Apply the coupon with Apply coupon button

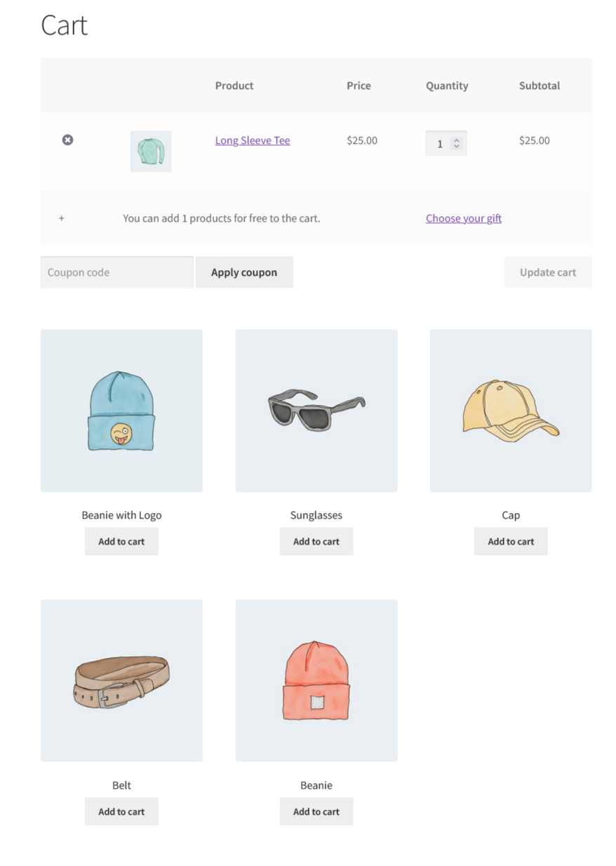click(x=244, y=272)
